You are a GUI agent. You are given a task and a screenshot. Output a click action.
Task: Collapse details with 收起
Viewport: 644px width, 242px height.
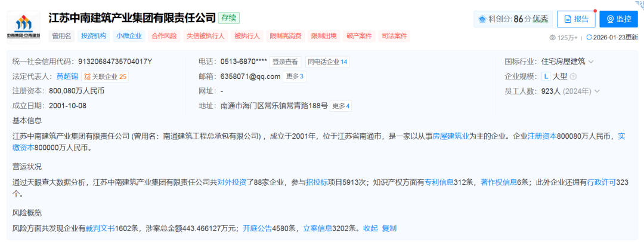[x=370, y=228]
